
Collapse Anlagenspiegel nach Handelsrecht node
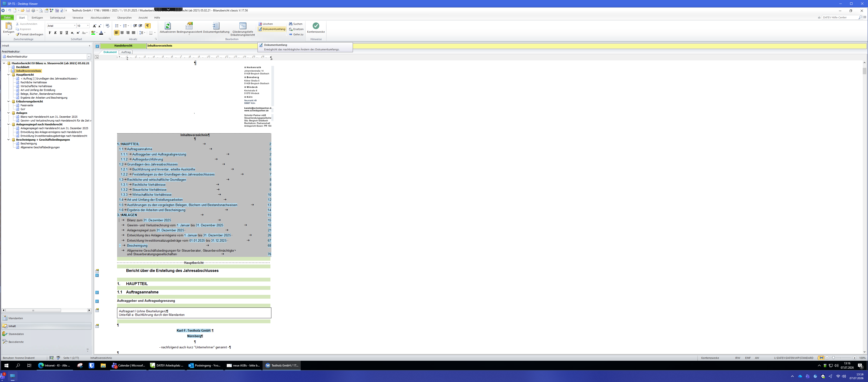(x=8, y=125)
